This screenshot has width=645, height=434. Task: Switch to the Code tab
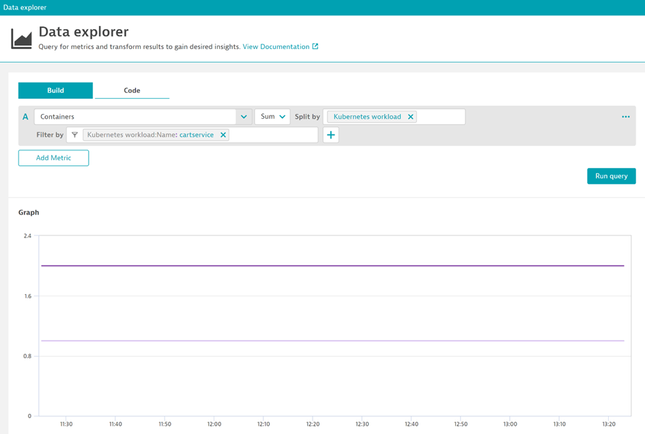click(x=132, y=90)
